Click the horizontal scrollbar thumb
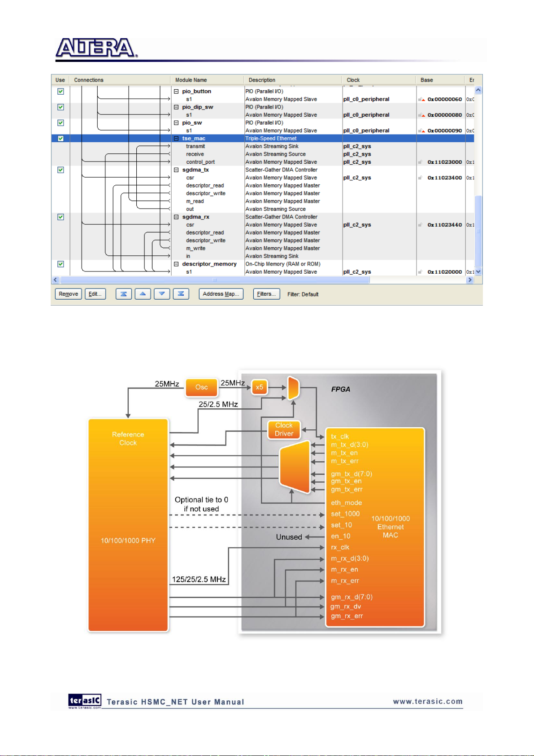534x756 pixels. tap(215, 280)
